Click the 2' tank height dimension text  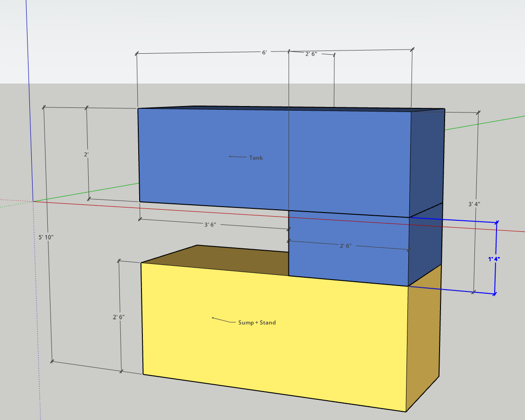(86, 155)
